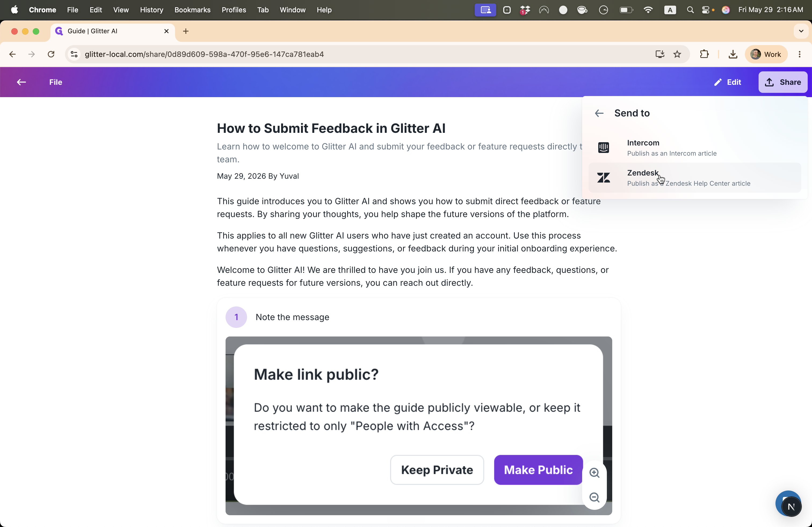Open the Glitter File menu
This screenshot has height=527, width=812.
coord(56,82)
